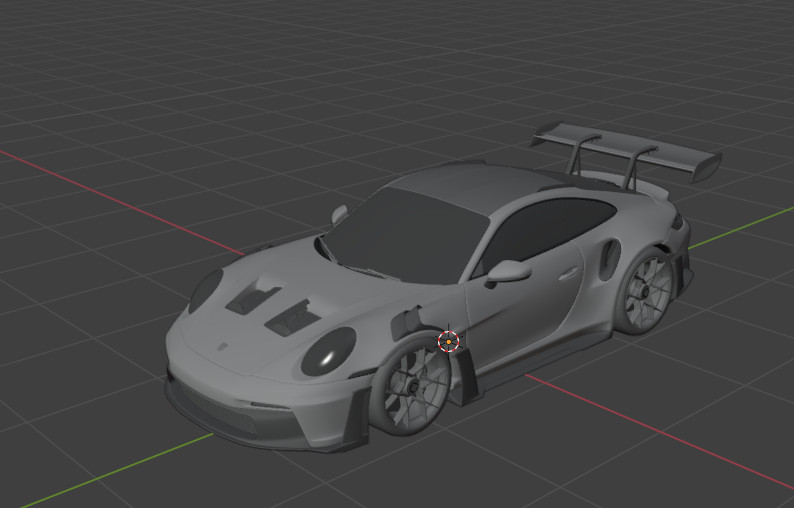Click the near side mirror on door
This screenshot has width=794, height=508.
point(508,272)
